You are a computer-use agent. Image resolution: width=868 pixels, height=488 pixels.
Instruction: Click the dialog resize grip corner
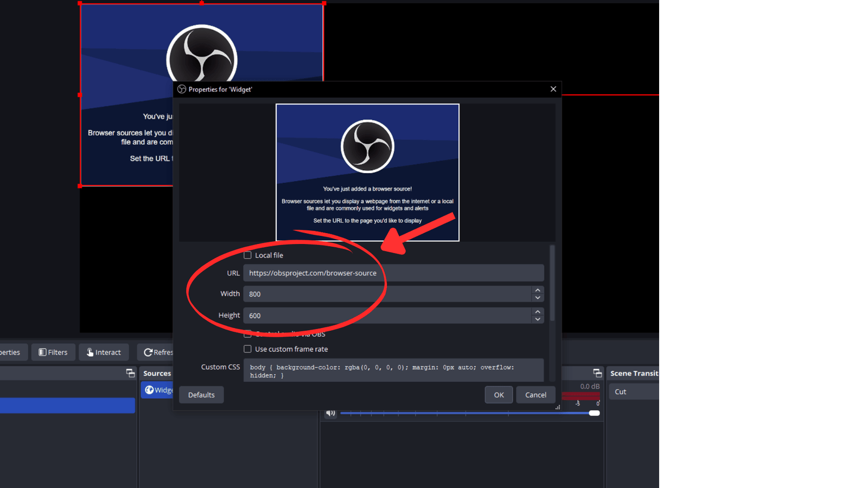click(558, 407)
